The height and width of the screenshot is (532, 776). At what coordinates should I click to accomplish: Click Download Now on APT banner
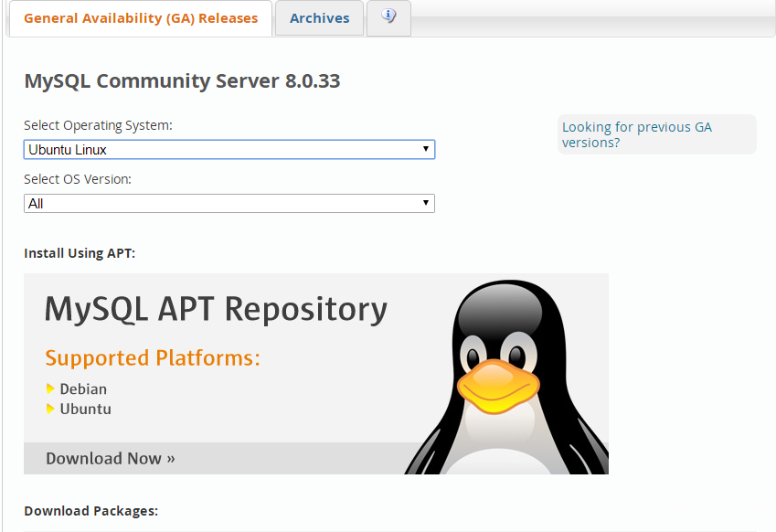click(110, 458)
